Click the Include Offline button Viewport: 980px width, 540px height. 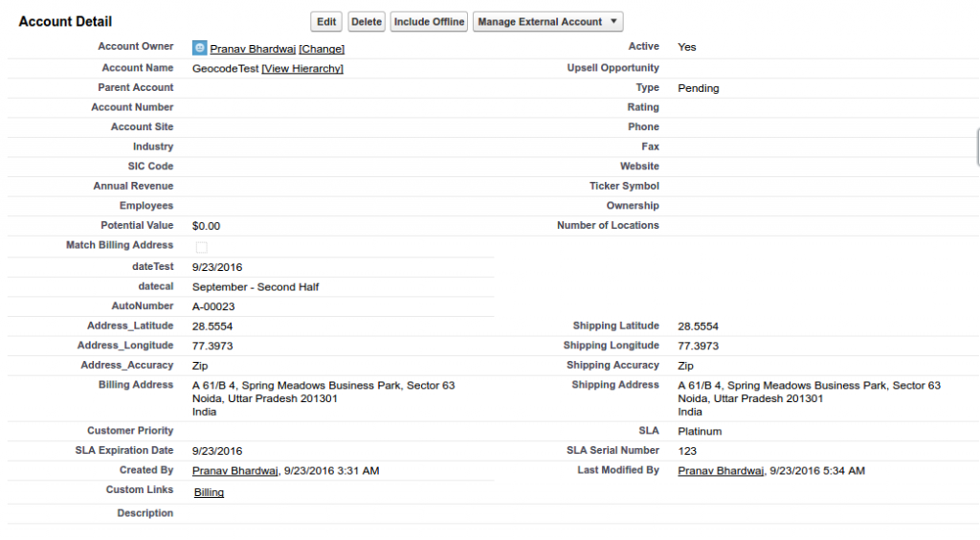429,22
